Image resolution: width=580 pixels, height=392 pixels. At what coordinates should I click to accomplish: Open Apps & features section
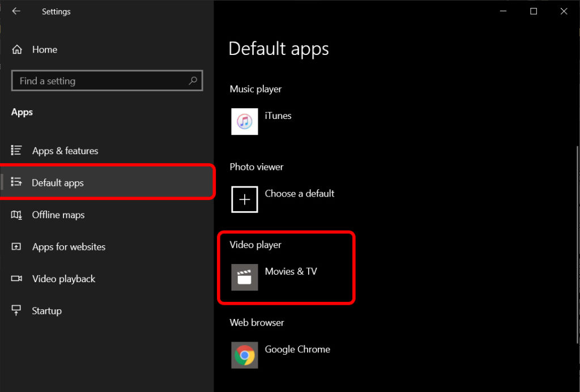pos(65,151)
